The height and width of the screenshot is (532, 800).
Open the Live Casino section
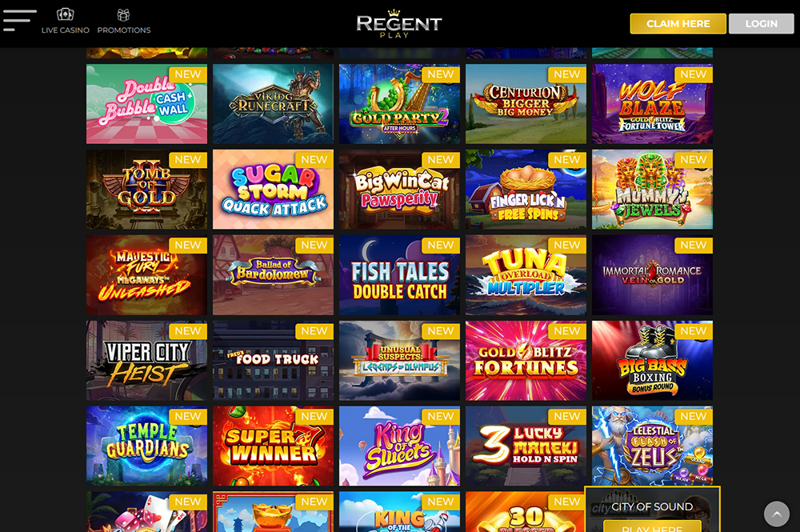coord(66,22)
